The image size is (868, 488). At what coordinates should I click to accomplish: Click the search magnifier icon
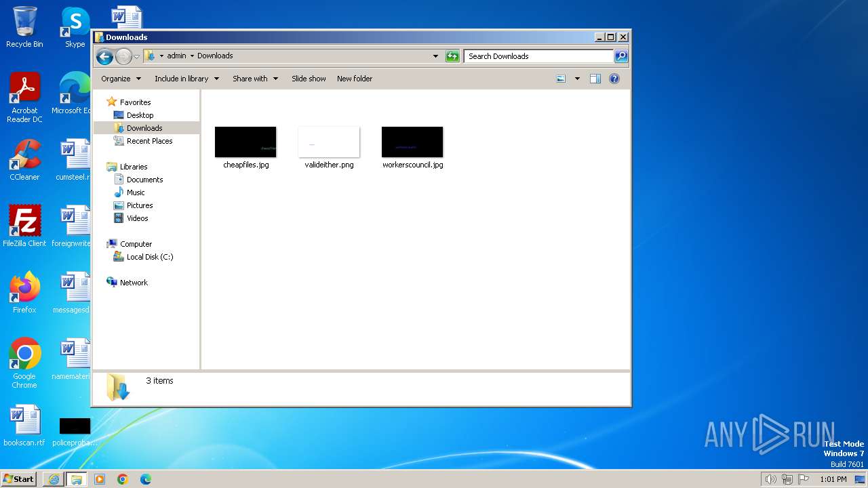coord(621,56)
